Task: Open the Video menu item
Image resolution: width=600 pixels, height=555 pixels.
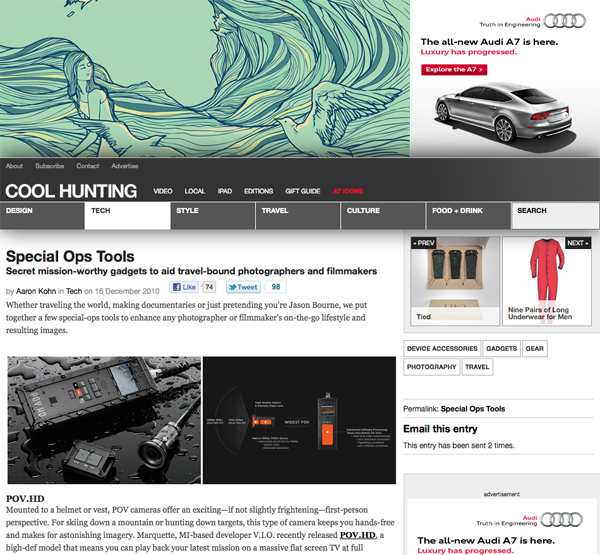Action: 163,191
